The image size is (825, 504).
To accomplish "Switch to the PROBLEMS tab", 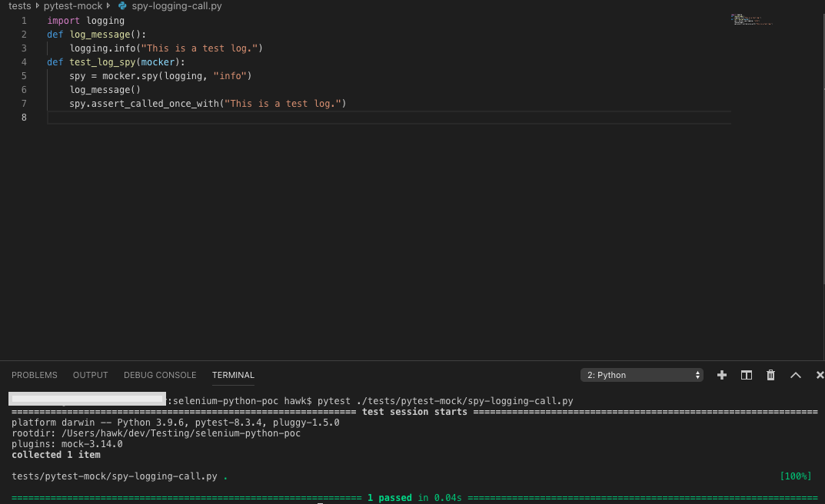I will point(34,375).
